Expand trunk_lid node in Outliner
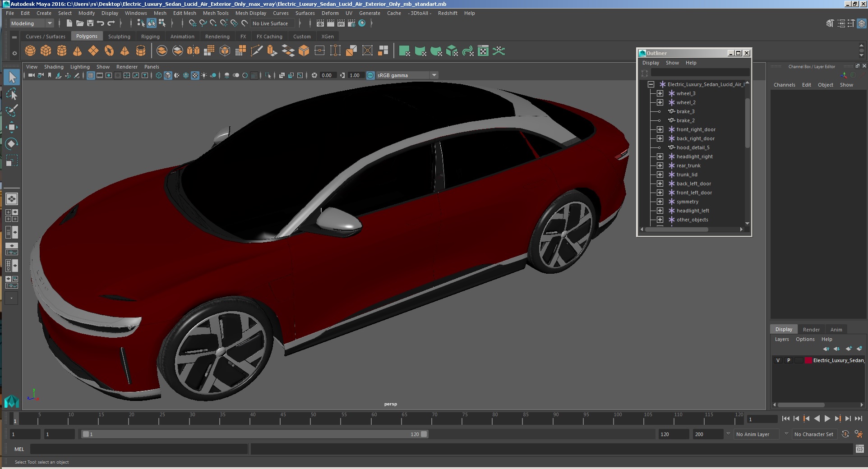Viewport: 868px width, 469px height. (660, 175)
